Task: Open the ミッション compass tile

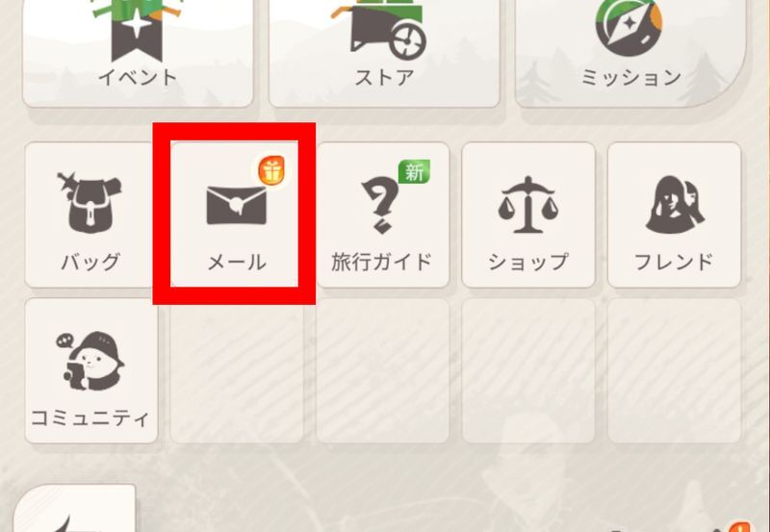Action: (x=630, y=53)
